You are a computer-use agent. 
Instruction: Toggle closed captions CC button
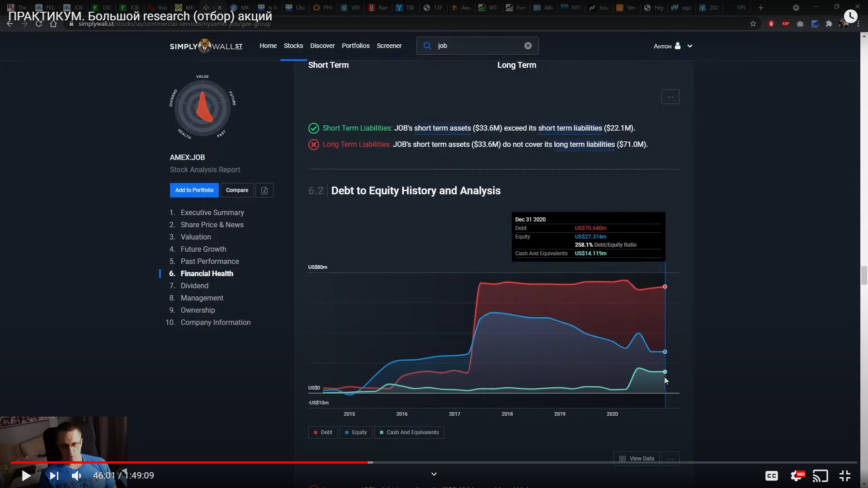click(x=771, y=475)
